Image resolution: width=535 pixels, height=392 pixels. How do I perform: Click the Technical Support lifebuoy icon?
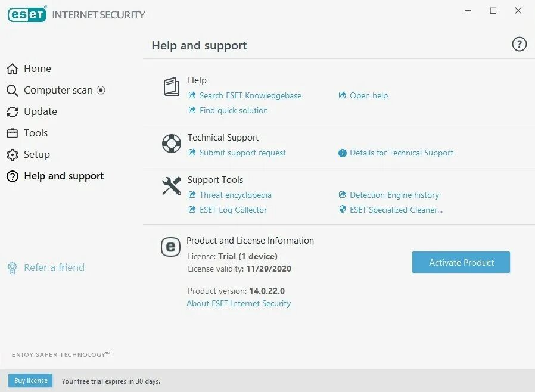click(x=172, y=144)
